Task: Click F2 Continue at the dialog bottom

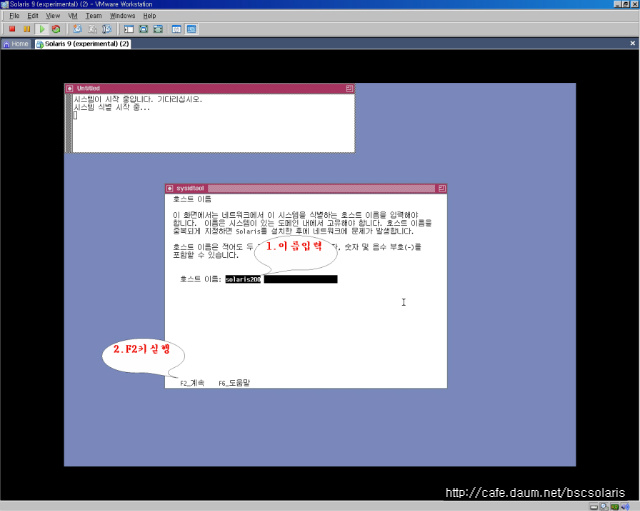Action: click(192, 383)
